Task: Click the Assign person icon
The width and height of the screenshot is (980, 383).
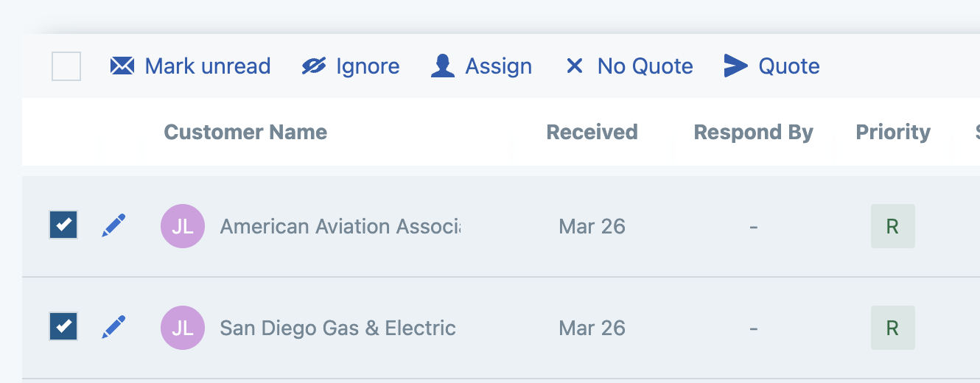Action: [x=442, y=66]
